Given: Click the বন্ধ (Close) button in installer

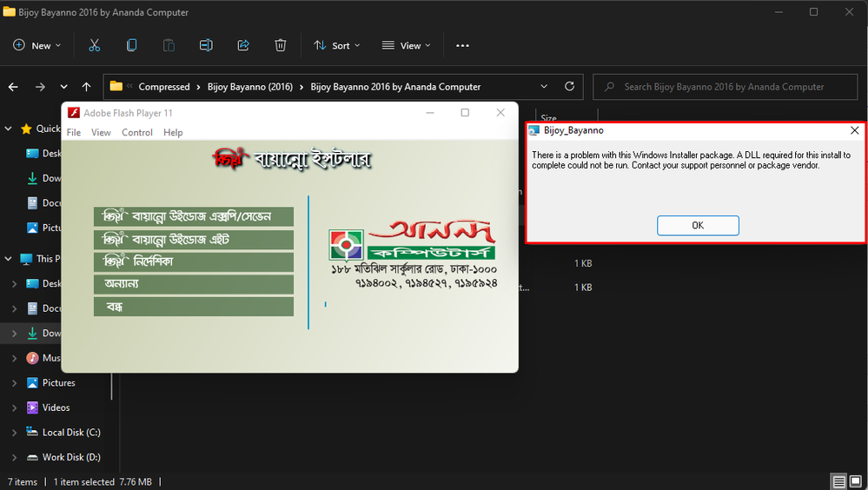Looking at the screenshot, I should tap(194, 306).
